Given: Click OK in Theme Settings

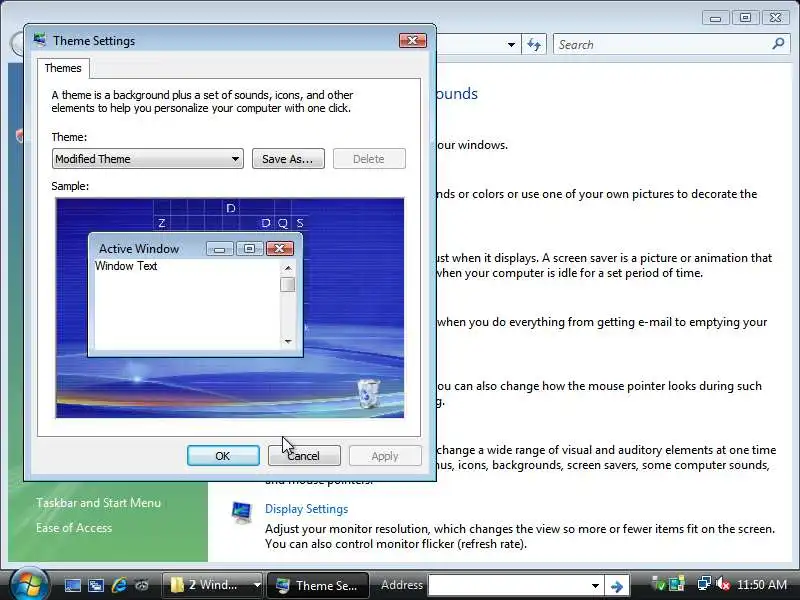Looking at the screenshot, I should point(223,456).
